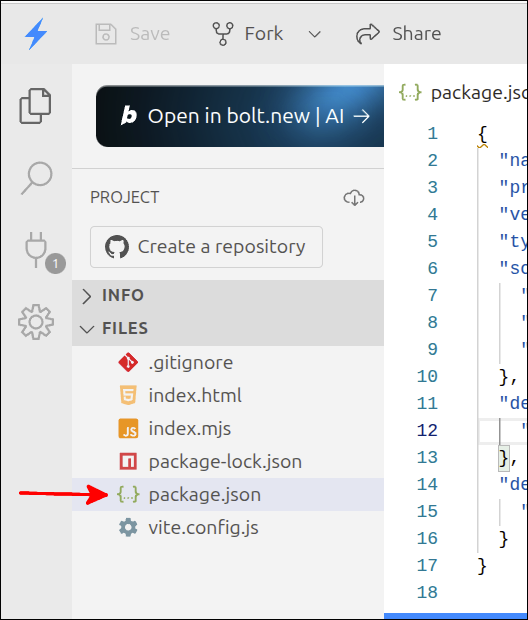
Task: Collapse the FILES section
Action: (x=228, y=329)
